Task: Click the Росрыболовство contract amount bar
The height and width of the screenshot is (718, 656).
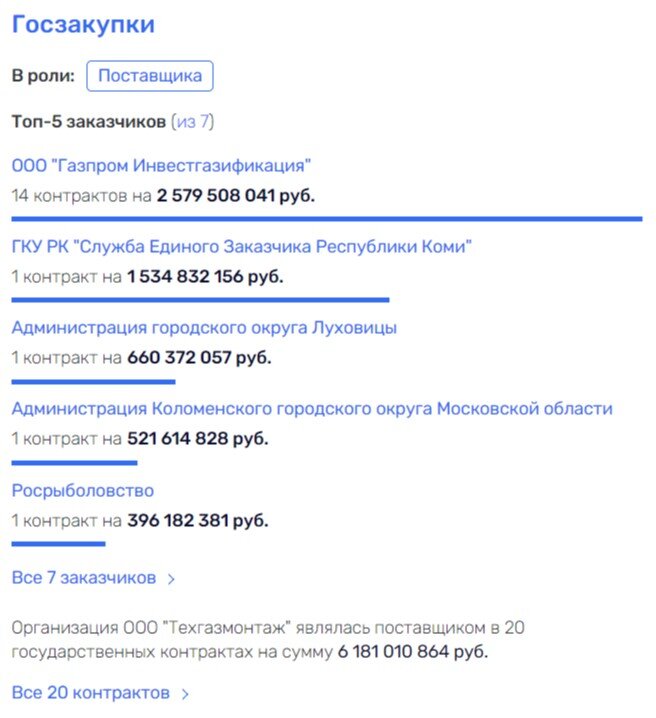Action: click(58, 544)
